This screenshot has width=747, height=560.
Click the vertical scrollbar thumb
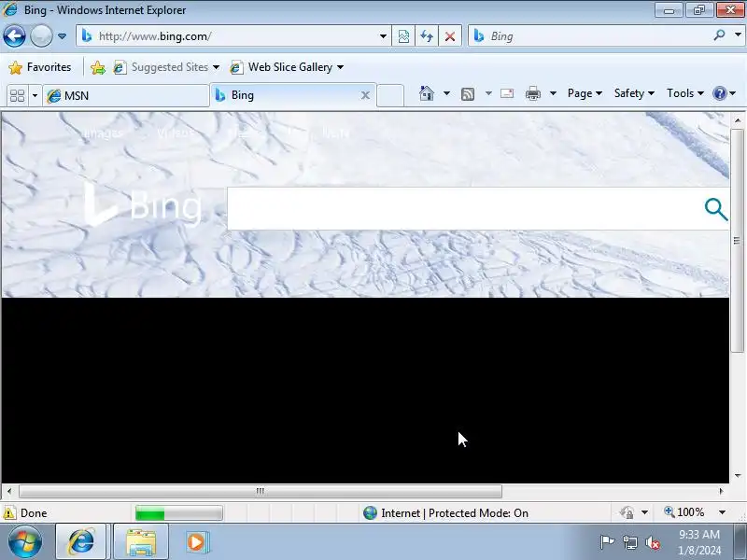pyautogui.click(x=738, y=241)
